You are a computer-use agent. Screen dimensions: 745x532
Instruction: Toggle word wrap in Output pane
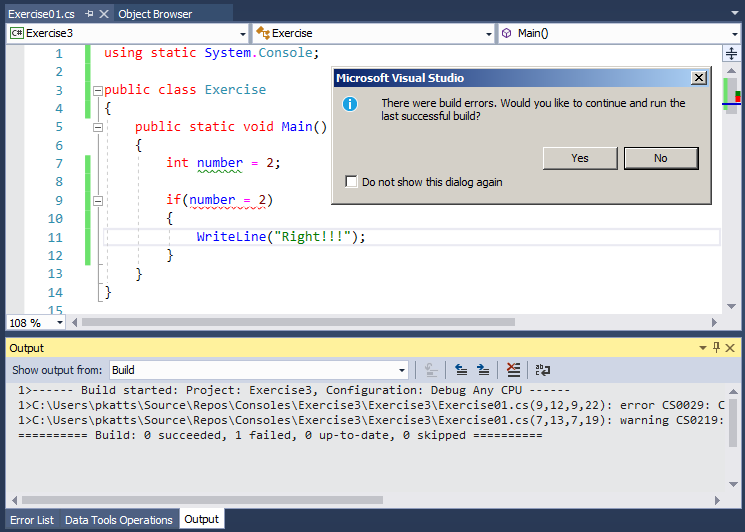543,370
